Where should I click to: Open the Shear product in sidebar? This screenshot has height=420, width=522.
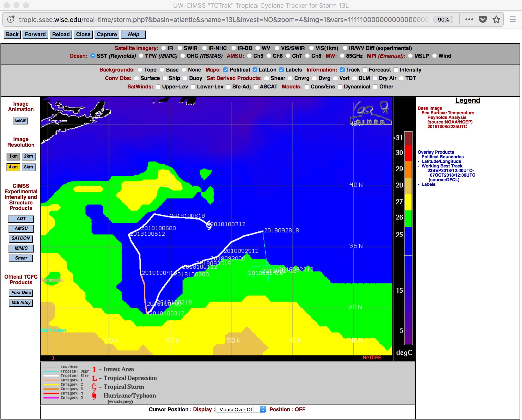[21, 258]
